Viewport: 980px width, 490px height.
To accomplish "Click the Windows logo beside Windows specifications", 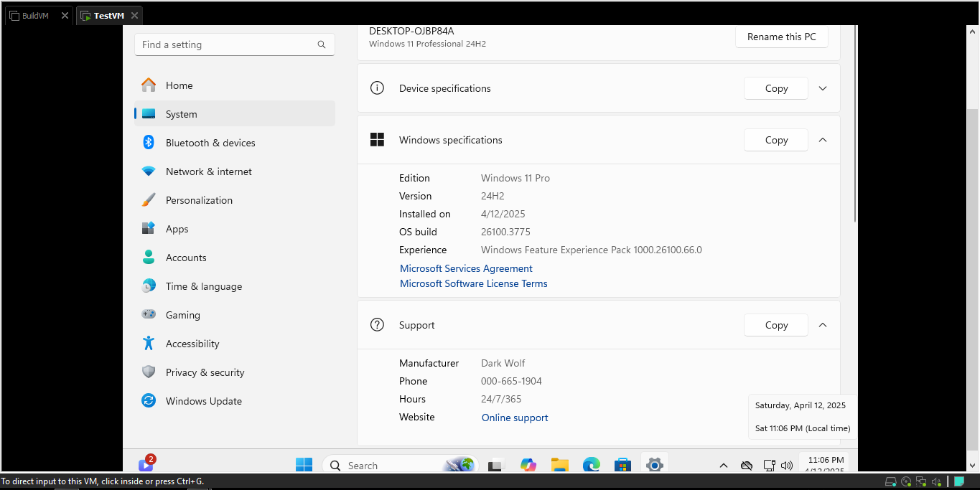I will 377,140.
